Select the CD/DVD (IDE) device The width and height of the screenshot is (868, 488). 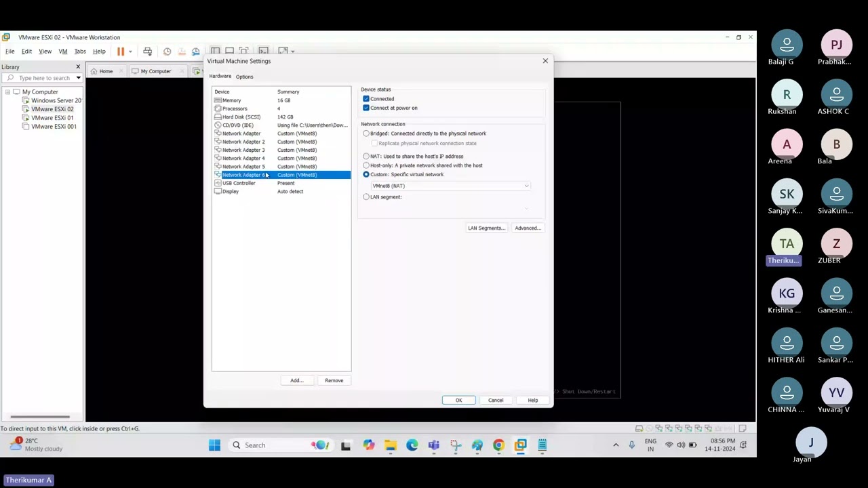click(281, 125)
